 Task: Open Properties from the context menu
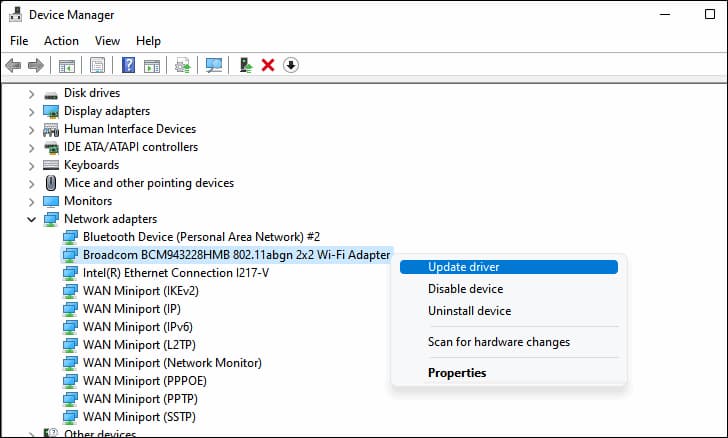[457, 373]
